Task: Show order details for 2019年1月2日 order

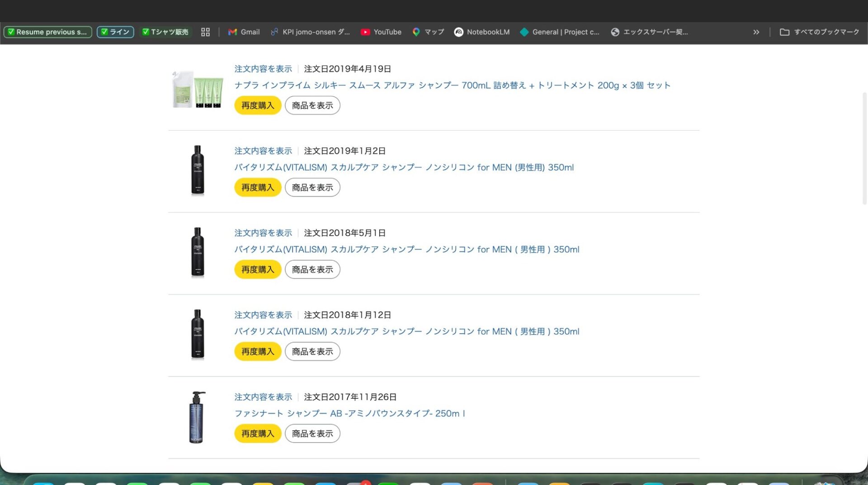Action: tap(263, 151)
